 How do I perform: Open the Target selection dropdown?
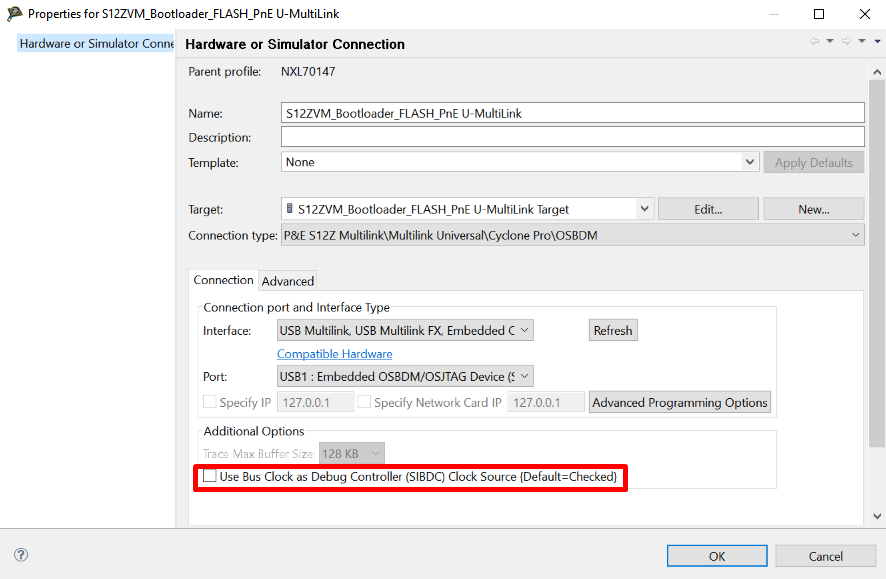[644, 209]
